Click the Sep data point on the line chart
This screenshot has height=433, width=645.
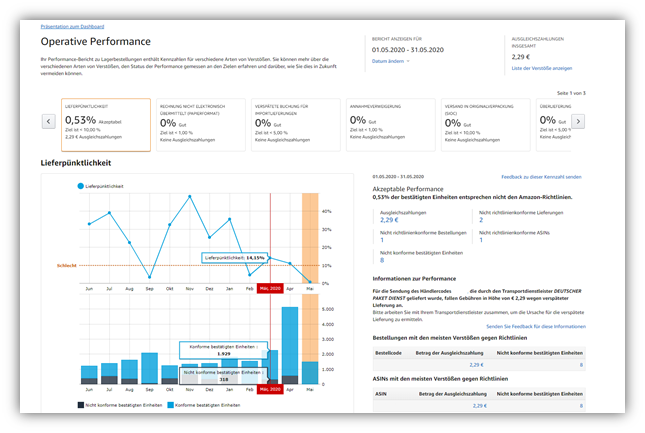click(149, 277)
